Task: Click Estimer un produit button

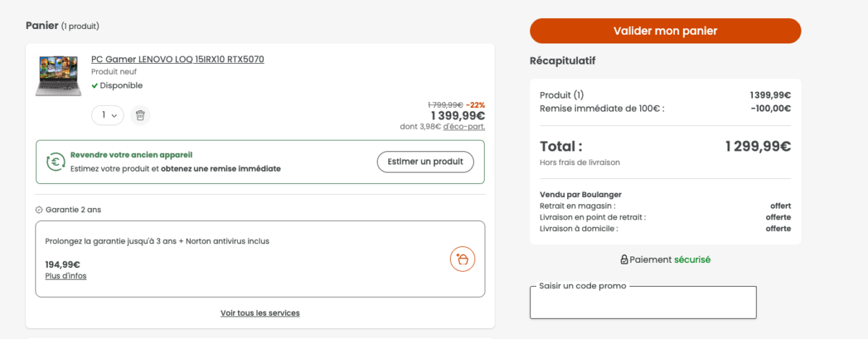Action: [x=425, y=162]
